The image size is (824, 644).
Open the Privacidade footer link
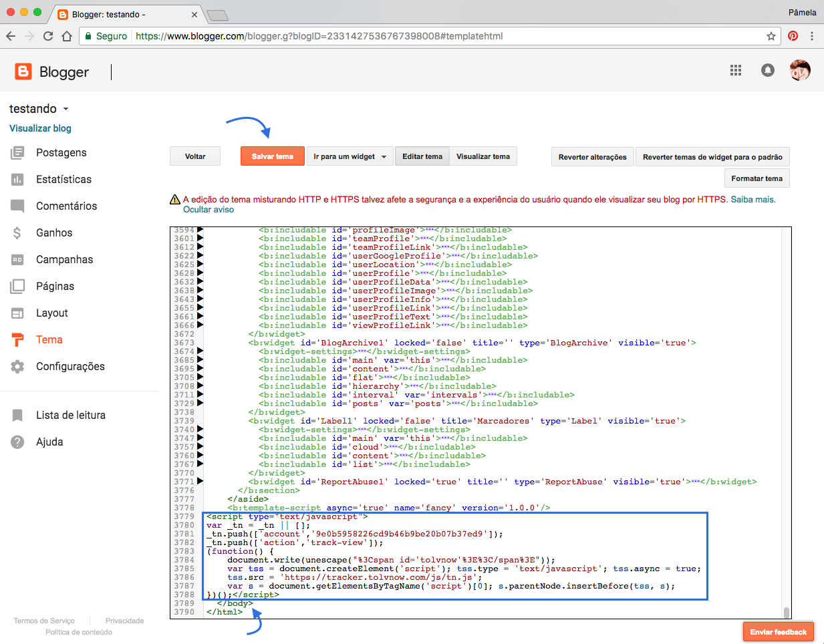[x=124, y=621]
